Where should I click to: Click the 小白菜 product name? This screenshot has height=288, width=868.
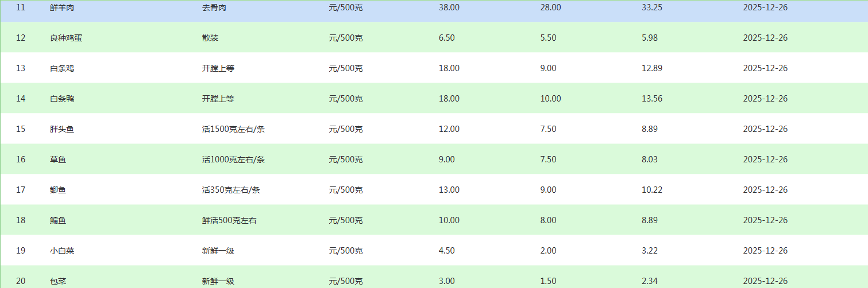pyautogui.click(x=62, y=251)
